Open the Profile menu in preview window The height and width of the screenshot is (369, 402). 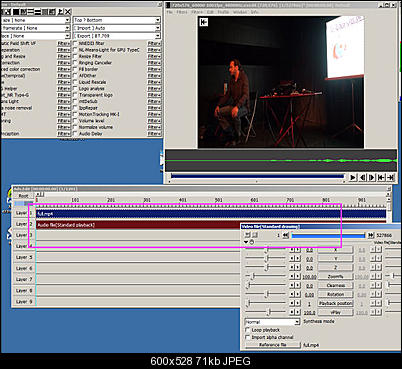click(223, 12)
